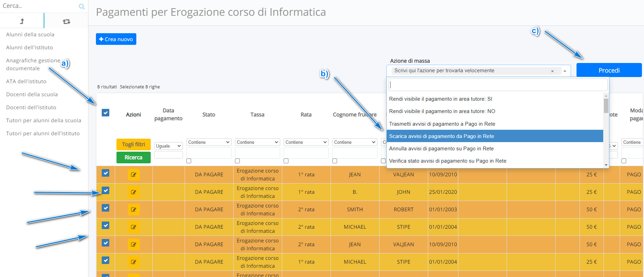Click the Cognome fruitore filter text input
The width and height of the screenshot is (644, 277).
(x=355, y=153)
